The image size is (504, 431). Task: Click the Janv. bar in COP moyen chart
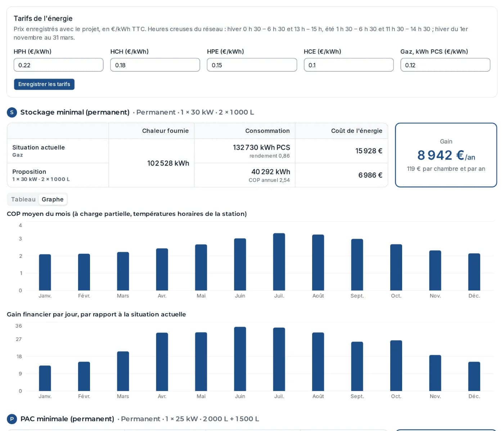tap(45, 273)
